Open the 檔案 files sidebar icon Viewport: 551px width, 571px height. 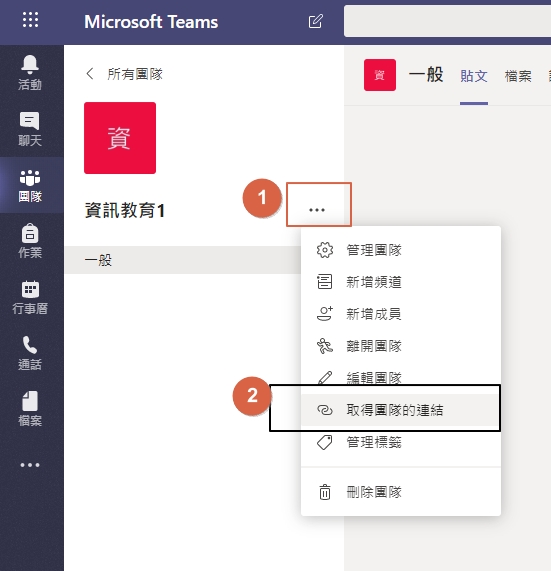click(30, 409)
